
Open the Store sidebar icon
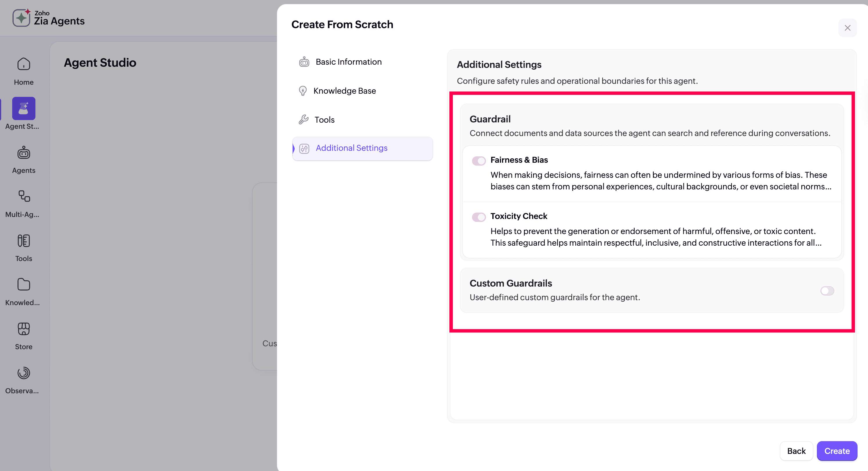tap(24, 329)
